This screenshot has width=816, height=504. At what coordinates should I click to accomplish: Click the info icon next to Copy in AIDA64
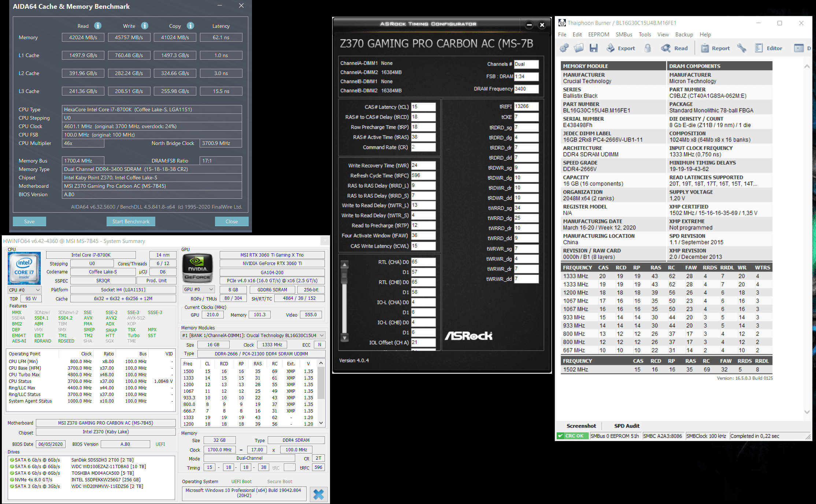click(x=190, y=26)
